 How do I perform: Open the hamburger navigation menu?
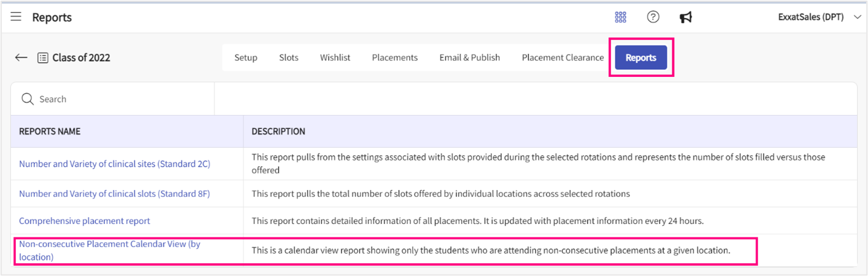[16, 17]
